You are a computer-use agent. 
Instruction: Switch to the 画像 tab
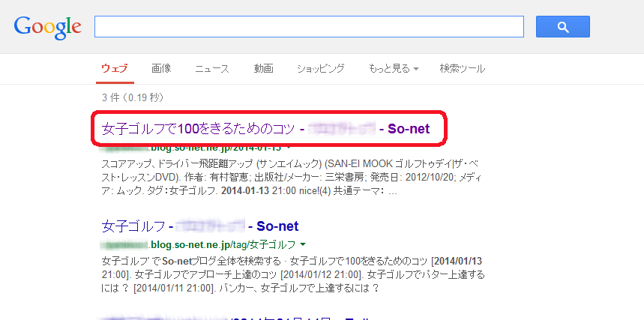click(x=161, y=69)
